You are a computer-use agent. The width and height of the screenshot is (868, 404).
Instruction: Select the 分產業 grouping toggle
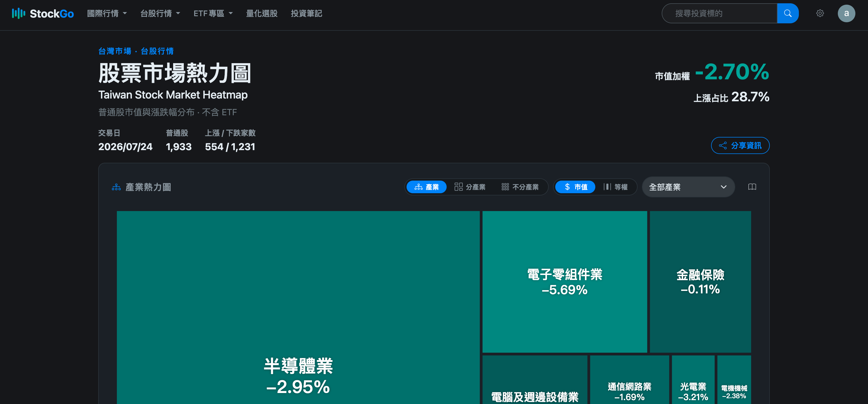coord(470,187)
